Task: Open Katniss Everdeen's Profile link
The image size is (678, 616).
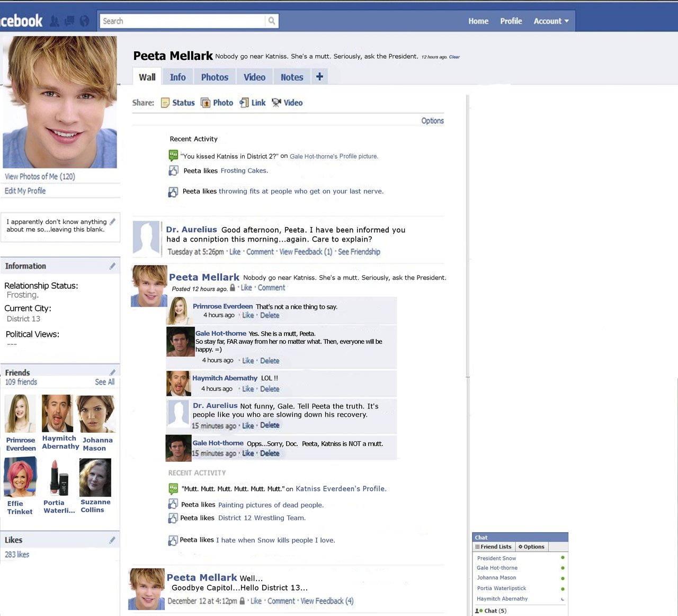Action: (x=341, y=489)
